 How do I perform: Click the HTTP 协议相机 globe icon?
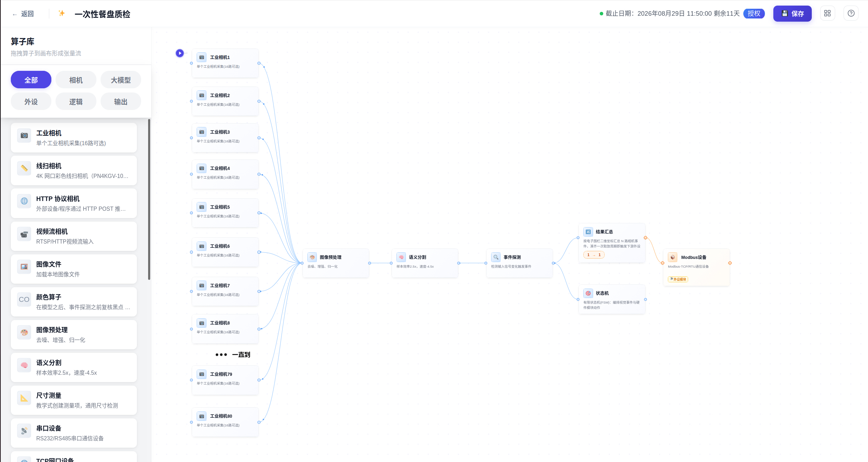pos(24,201)
